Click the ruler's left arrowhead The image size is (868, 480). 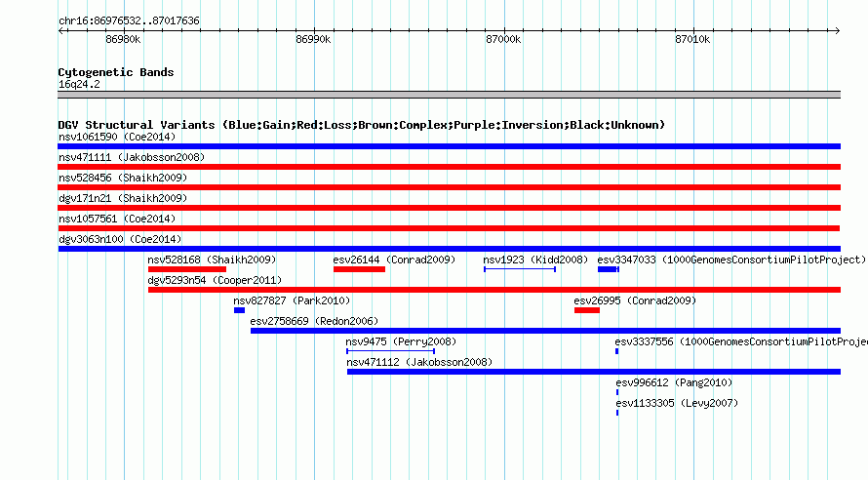click(x=60, y=30)
